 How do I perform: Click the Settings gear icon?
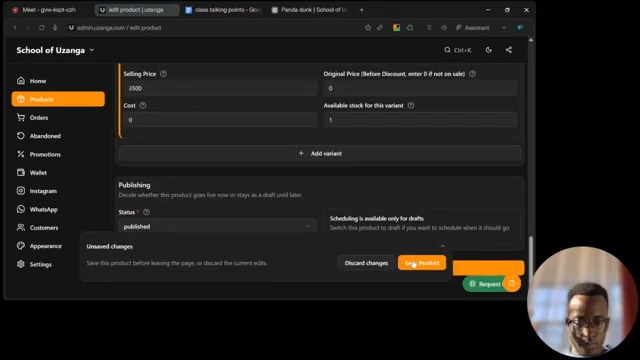[x=21, y=264]
